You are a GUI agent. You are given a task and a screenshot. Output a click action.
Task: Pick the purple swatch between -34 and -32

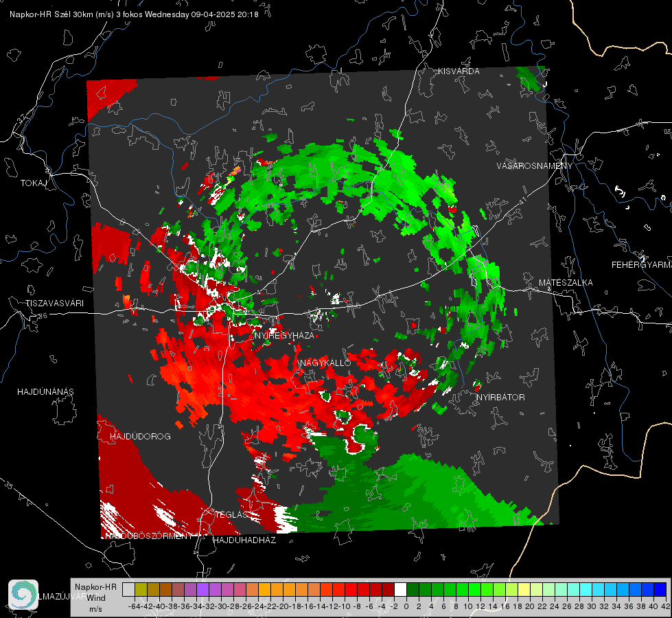[202, 590]
